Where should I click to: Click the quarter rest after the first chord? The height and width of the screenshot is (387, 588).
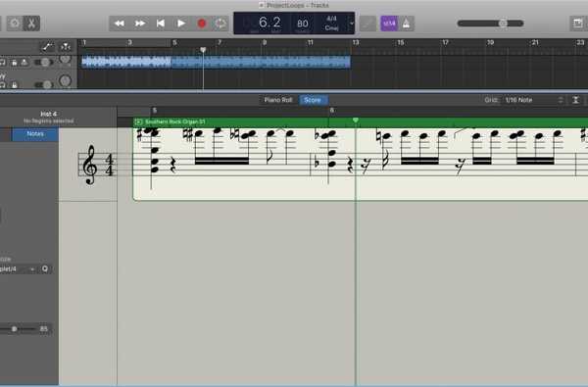tap(172, 166)
